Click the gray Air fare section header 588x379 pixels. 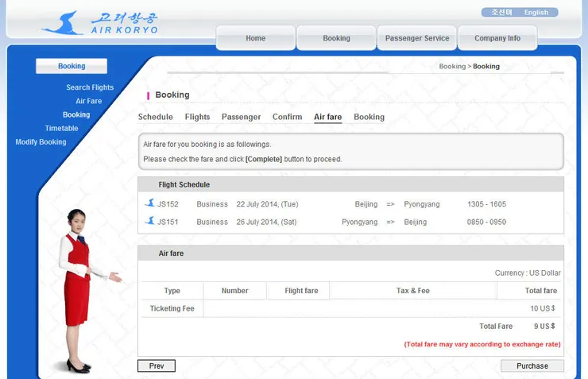tap(350, 253)
